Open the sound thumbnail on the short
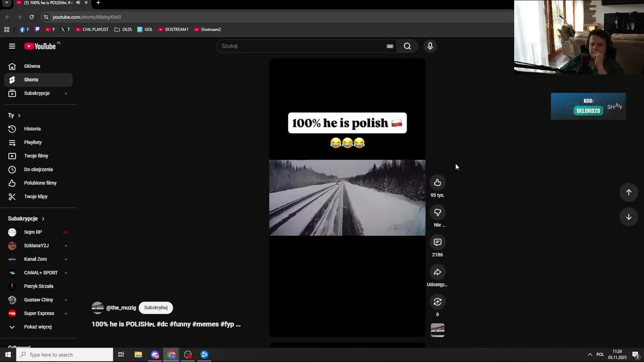The image size is (644, 362). click(438, 330)
